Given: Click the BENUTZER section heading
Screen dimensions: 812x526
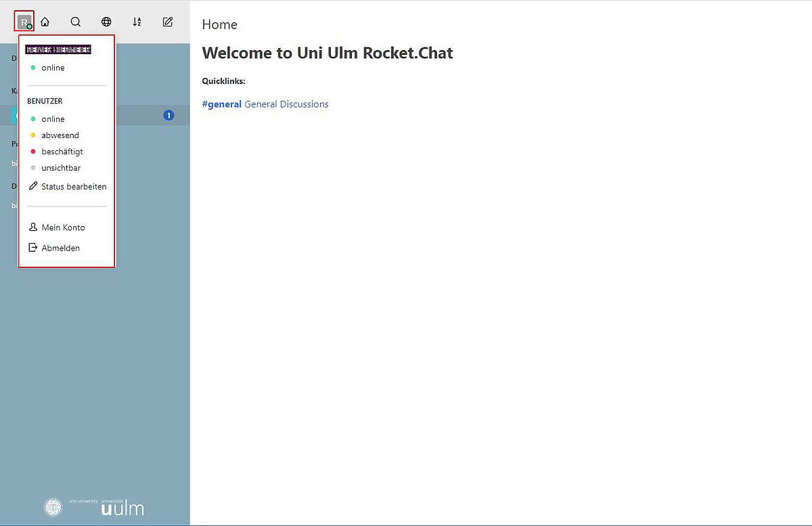Looking at the screenshot, I should click(45, 101).
